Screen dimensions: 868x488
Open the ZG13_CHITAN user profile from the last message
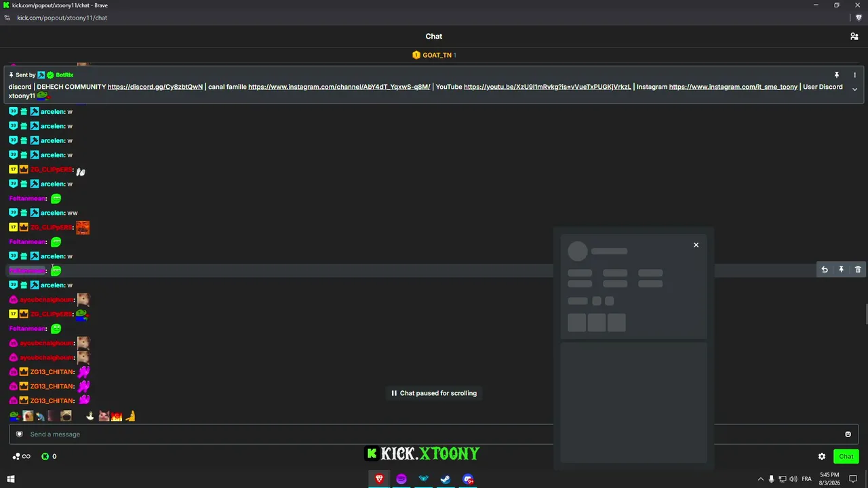coord(52,401)
